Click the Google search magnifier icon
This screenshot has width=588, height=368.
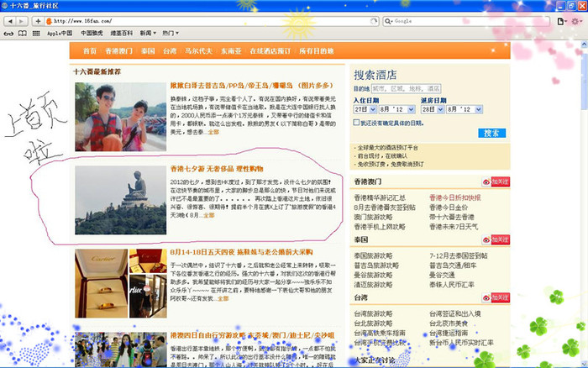coord(388,21)
